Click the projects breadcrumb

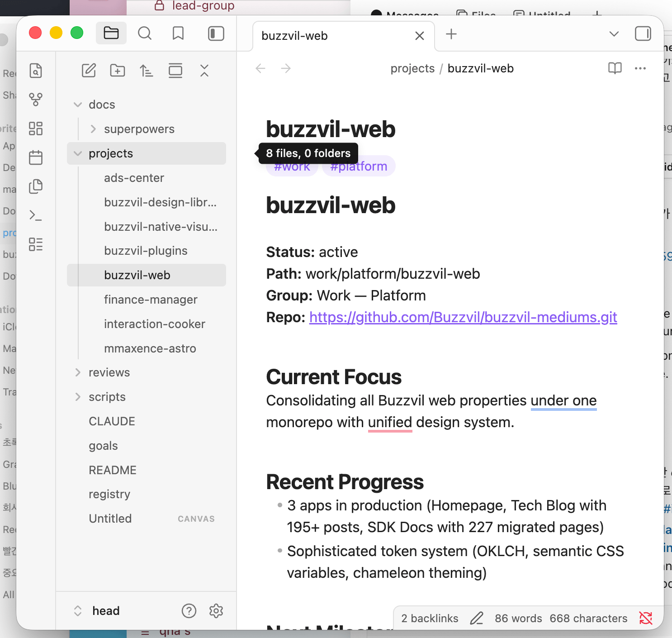pyautogui.click(x=412, y=68)
